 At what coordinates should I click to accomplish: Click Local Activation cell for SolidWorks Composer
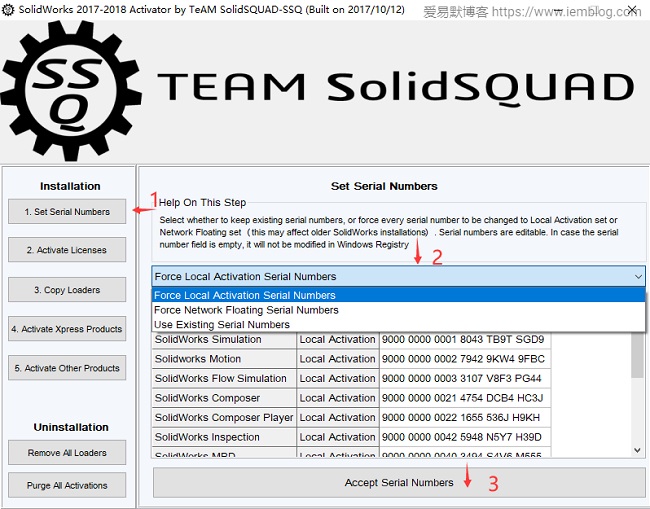337,398
